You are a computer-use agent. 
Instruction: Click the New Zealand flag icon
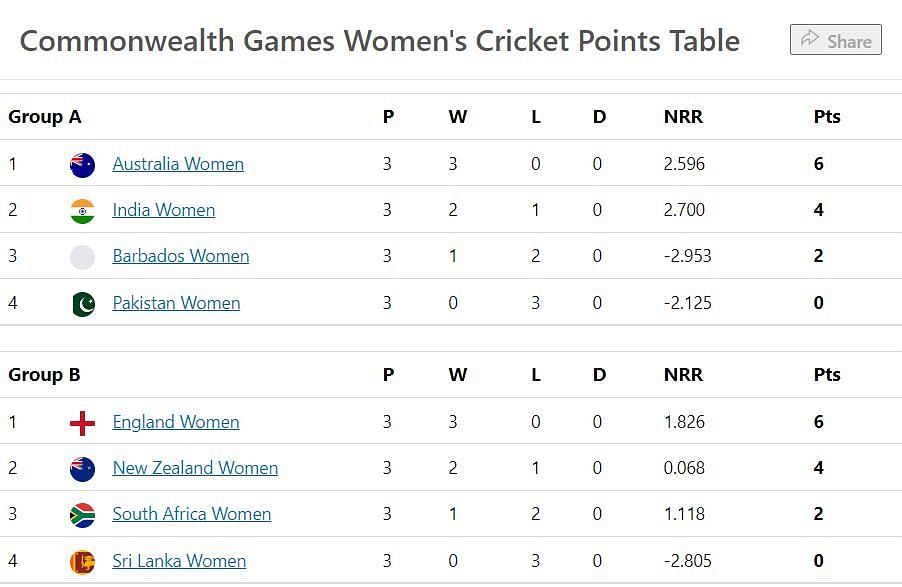(82, 469)
